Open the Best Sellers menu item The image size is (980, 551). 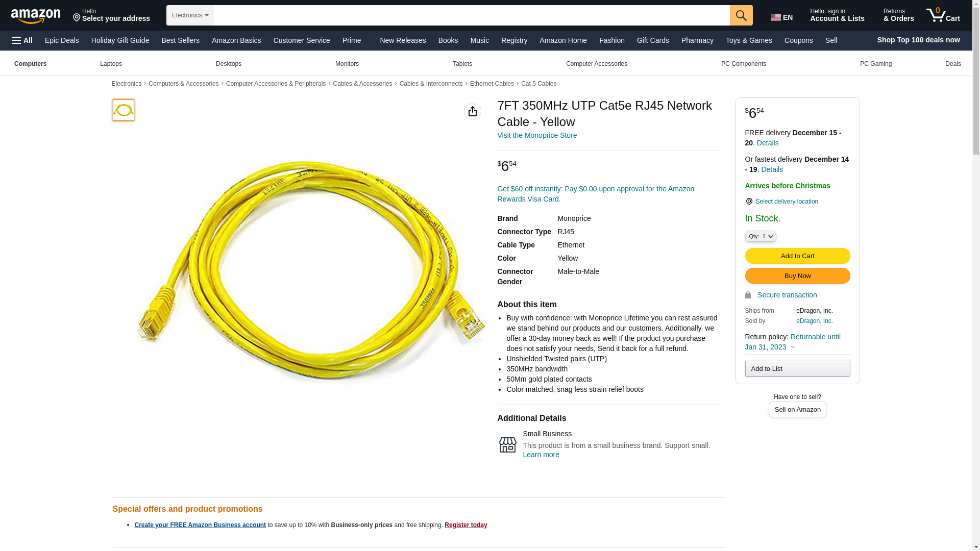(x=180, y=40)
